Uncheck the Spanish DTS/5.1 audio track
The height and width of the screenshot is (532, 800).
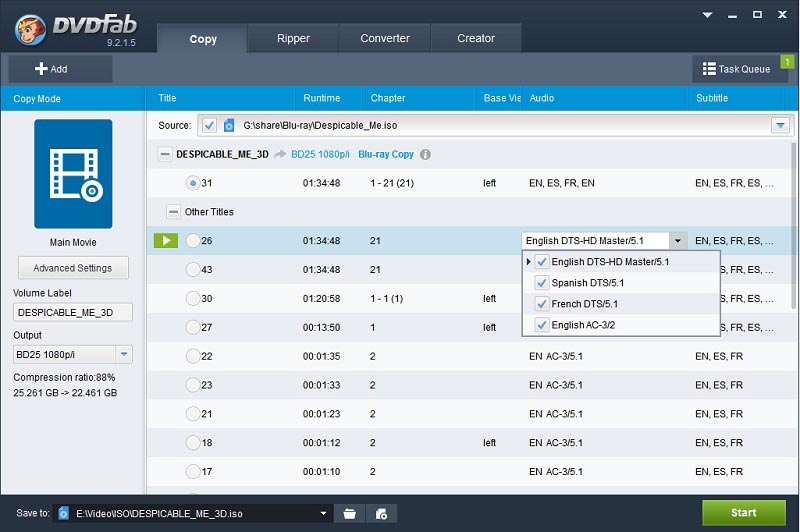[542, 283]
